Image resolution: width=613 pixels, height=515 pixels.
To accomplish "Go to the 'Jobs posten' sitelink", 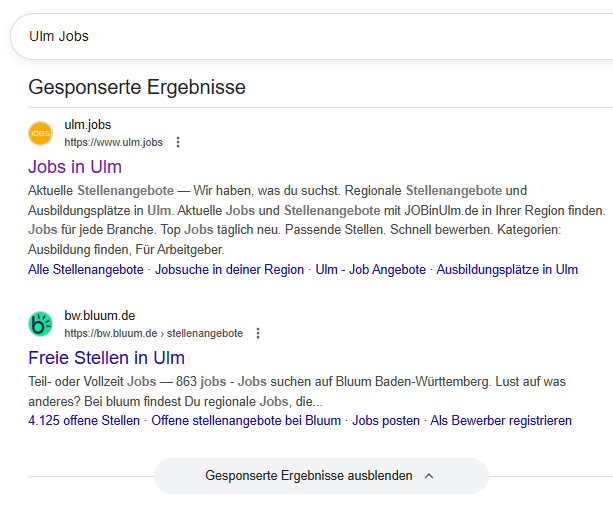I will tap(386, 420).
